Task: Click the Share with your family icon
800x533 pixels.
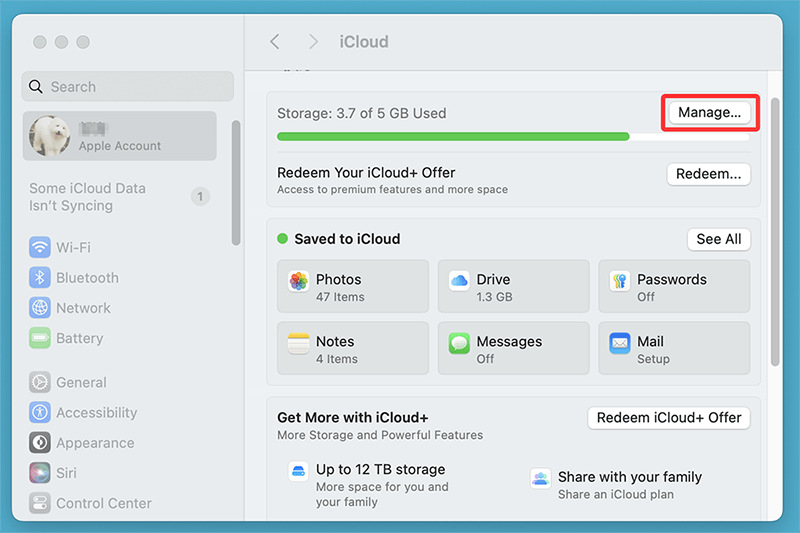Action: [540, 478]
